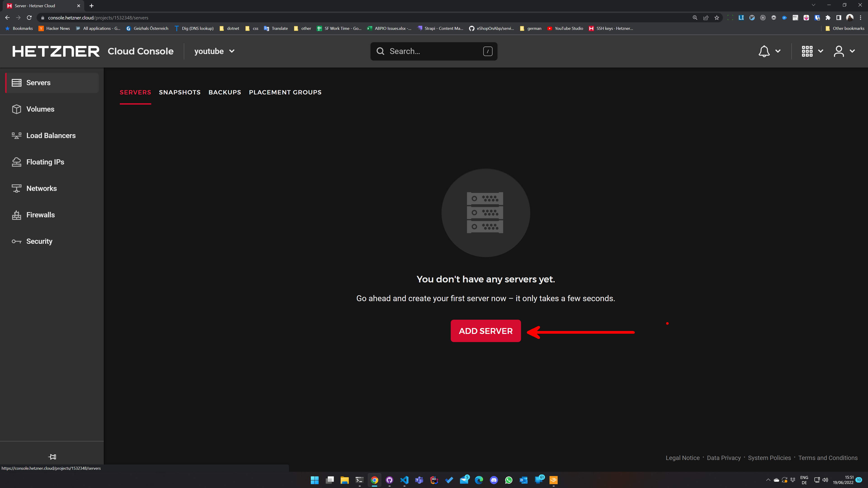Image resolution: width=868 pixels, height=488 pixels.
Task: Click the Add Server button
Action: pos(486,331)
